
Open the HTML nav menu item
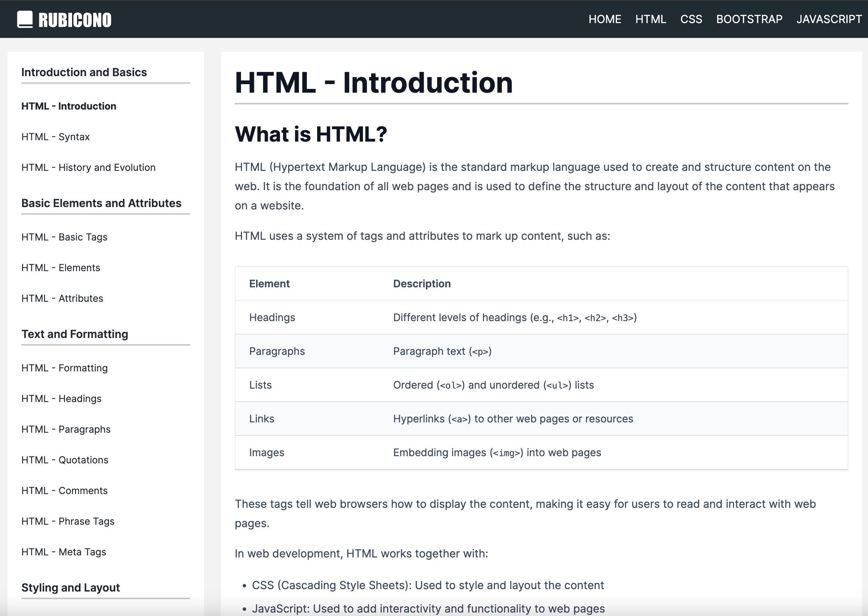pos(650,19)
